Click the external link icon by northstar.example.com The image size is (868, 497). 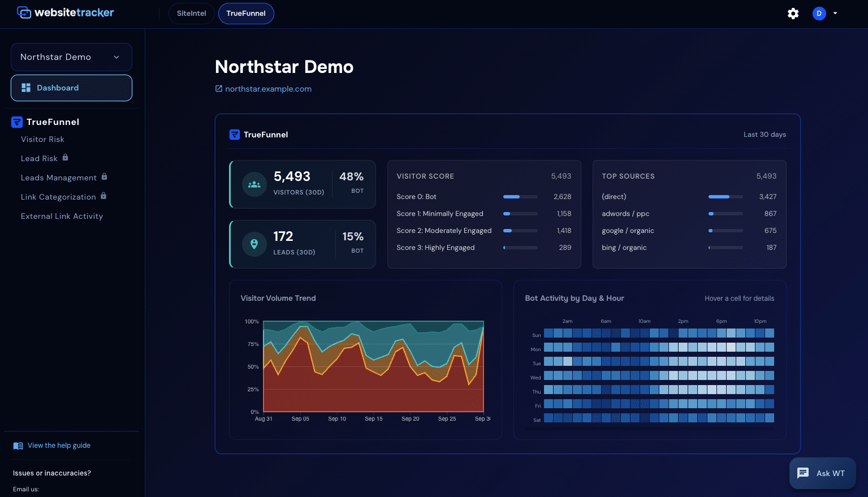pyautogui.click(x=219, y=88)
